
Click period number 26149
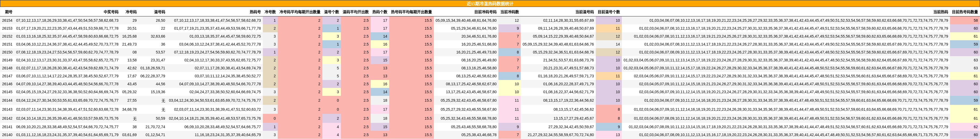pos(7,60)
